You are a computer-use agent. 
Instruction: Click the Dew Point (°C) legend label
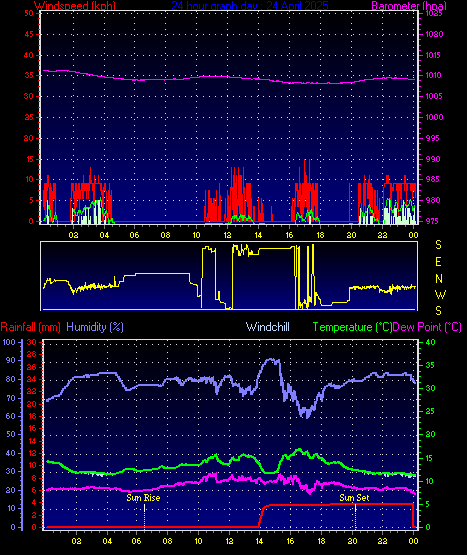(x=427, y=327)
